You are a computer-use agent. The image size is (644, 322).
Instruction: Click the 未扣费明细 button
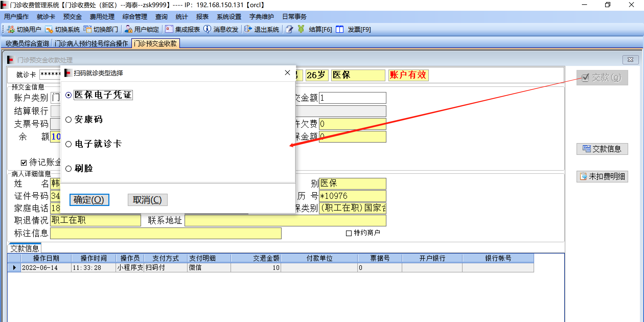click(602, 176)
